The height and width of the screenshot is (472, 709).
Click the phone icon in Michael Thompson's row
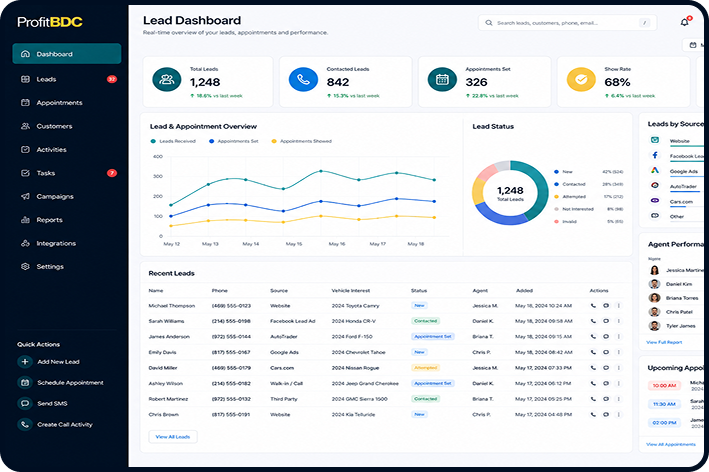point(593,306)
